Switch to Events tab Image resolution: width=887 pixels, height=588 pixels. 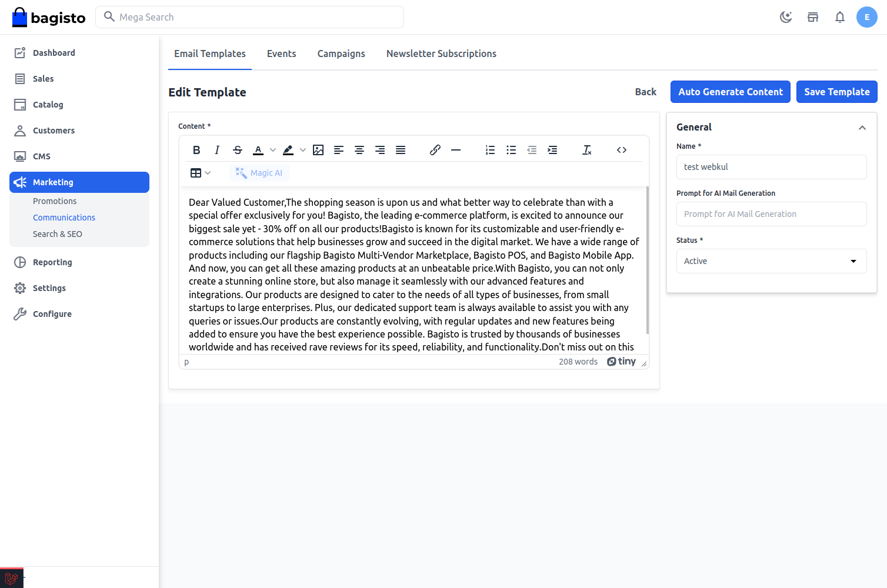click(282, 54)
